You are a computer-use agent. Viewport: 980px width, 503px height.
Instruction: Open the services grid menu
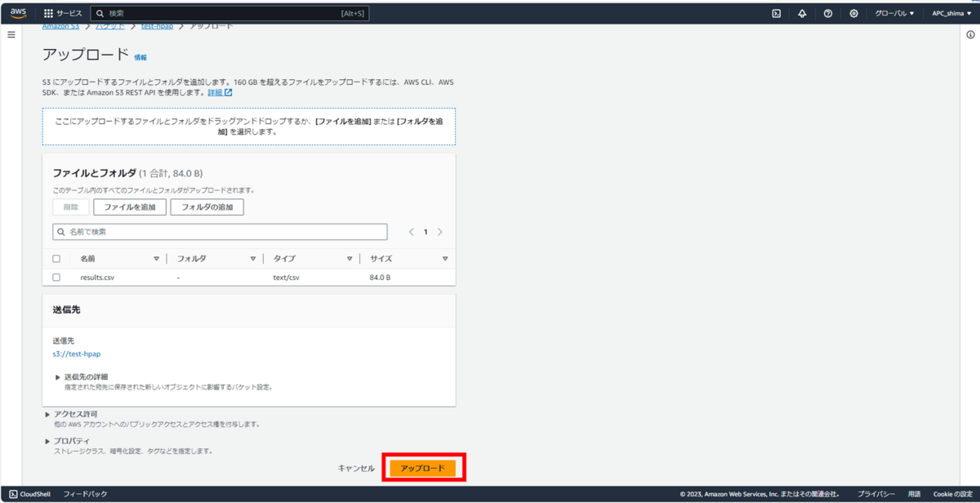coord(63,13)
